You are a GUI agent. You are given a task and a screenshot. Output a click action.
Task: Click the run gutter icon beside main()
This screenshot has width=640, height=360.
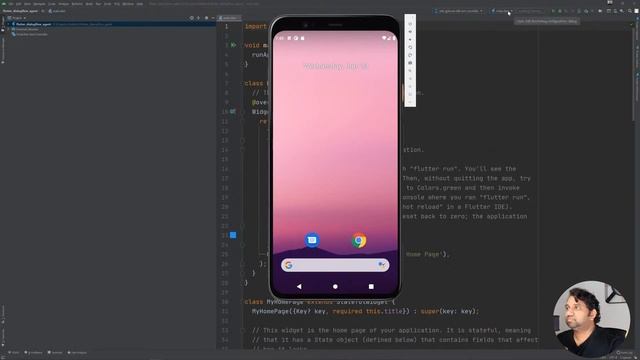point(233,45)
